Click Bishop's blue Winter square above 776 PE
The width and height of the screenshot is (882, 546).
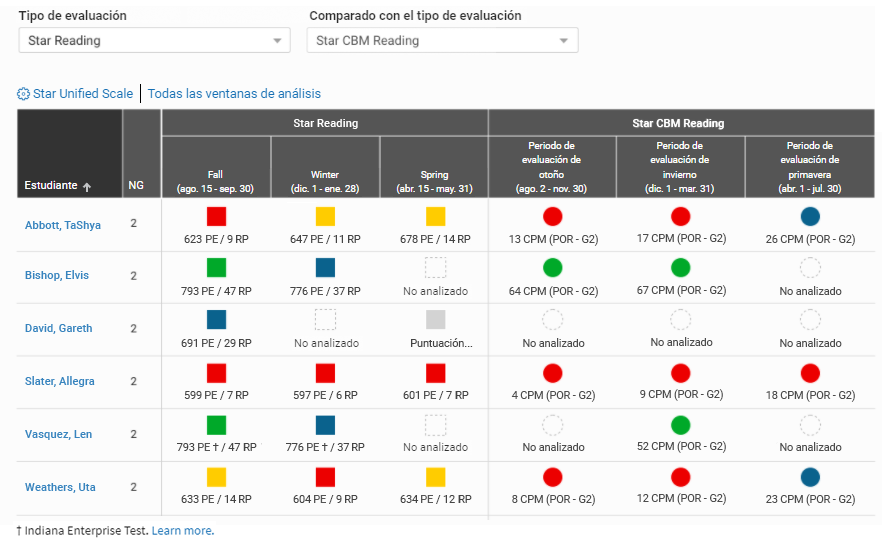click(325, 268)
